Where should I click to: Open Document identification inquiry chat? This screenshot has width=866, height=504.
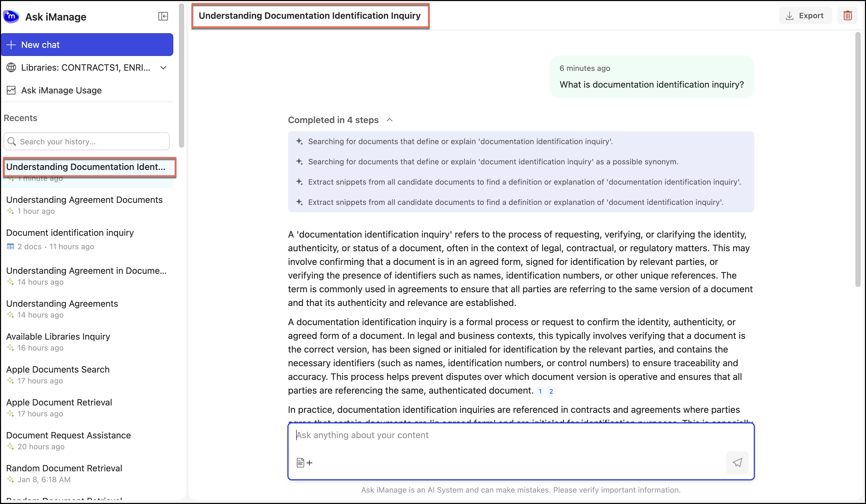tap(70, 233)
